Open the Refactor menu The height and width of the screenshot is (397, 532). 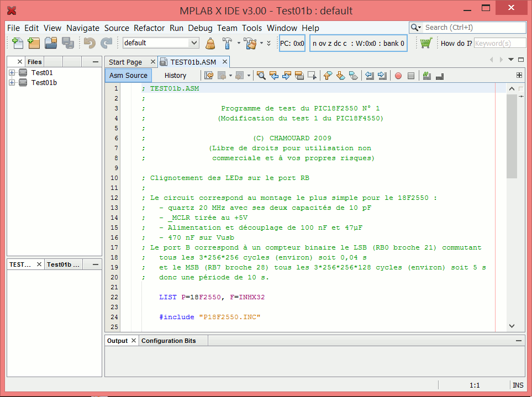tap(149, 28)
